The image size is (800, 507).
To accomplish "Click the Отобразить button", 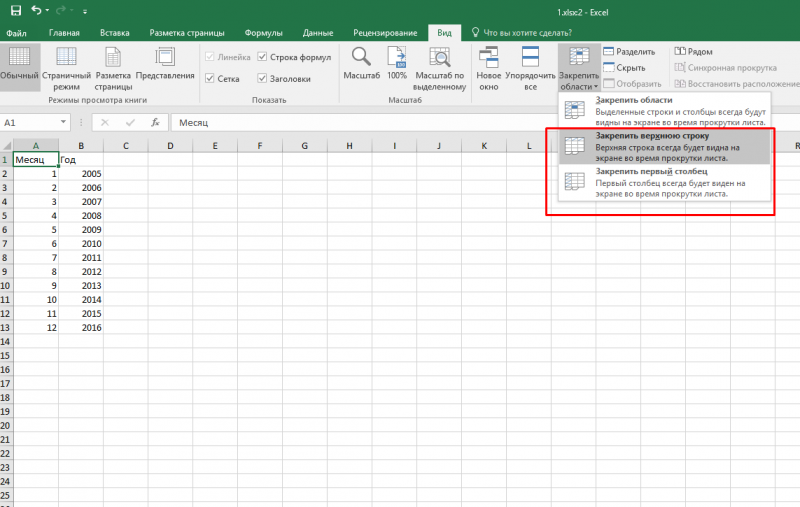I will (632, 84).
